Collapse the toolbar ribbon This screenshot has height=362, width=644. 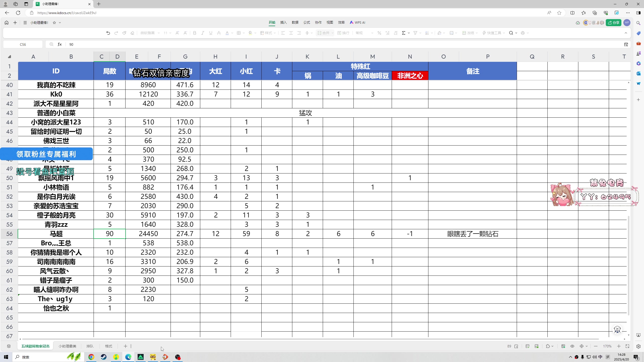pos(626,33)
